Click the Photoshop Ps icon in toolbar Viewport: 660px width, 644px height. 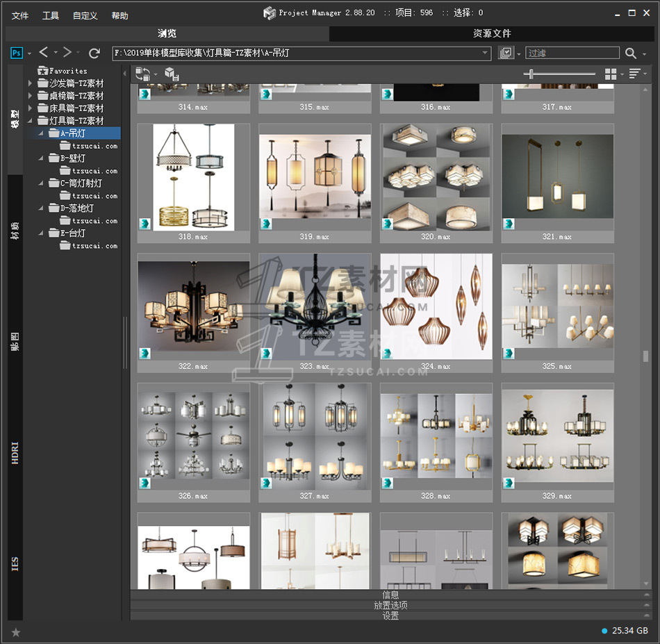pos(17,53)
